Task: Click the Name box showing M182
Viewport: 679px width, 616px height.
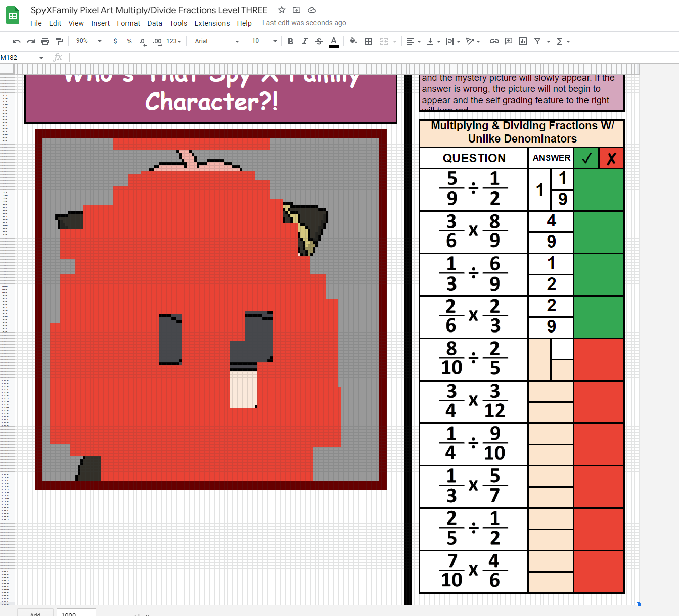Action: [18, 57]
